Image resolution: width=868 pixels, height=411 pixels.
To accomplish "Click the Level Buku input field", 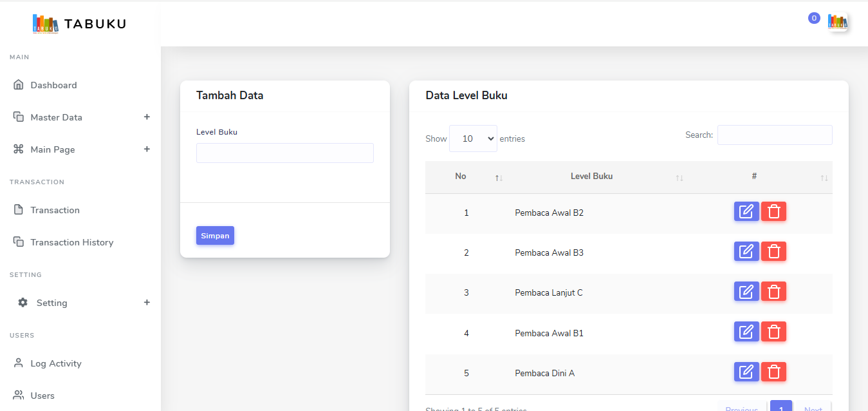I will tap(284, 153).
